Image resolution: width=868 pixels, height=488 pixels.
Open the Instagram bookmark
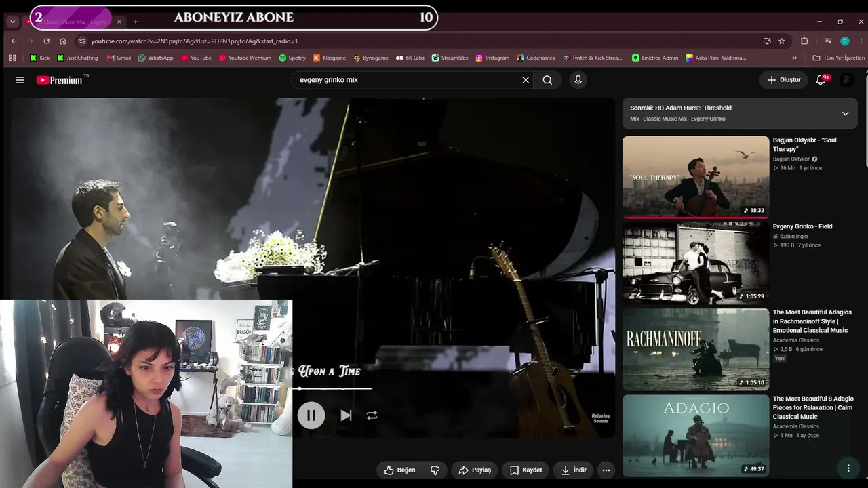(x=492, y=58)
